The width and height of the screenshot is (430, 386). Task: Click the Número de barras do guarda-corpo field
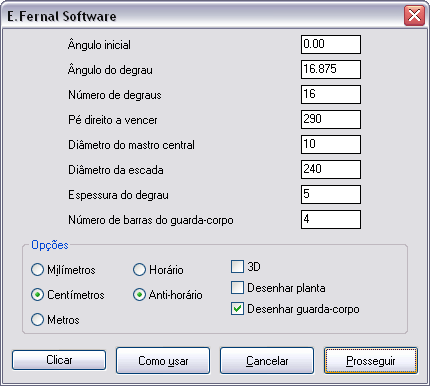[x=331, y=219]
